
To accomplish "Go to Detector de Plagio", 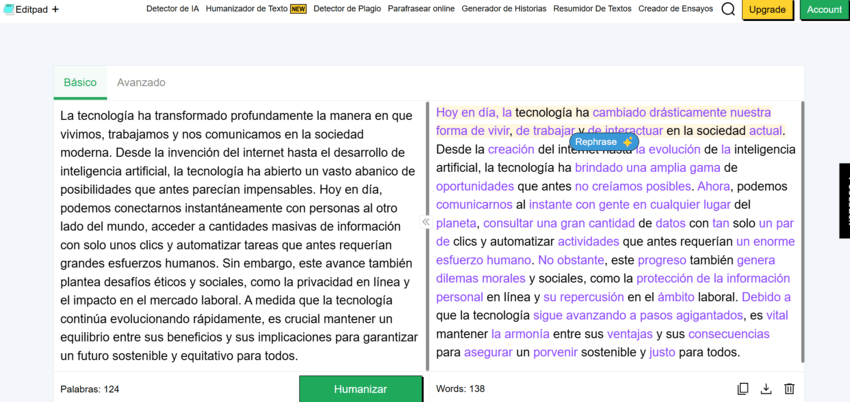I will [347, 9].
